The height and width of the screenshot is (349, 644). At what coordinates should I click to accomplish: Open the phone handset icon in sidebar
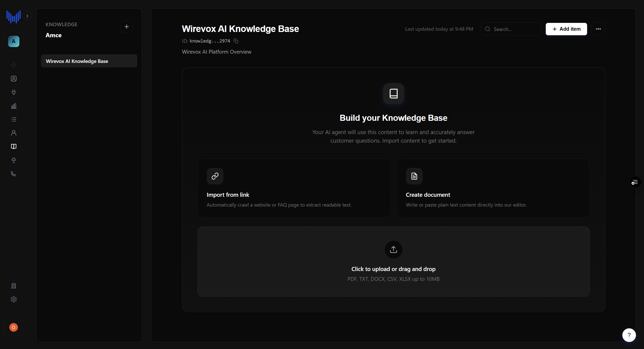coord(14,174)
